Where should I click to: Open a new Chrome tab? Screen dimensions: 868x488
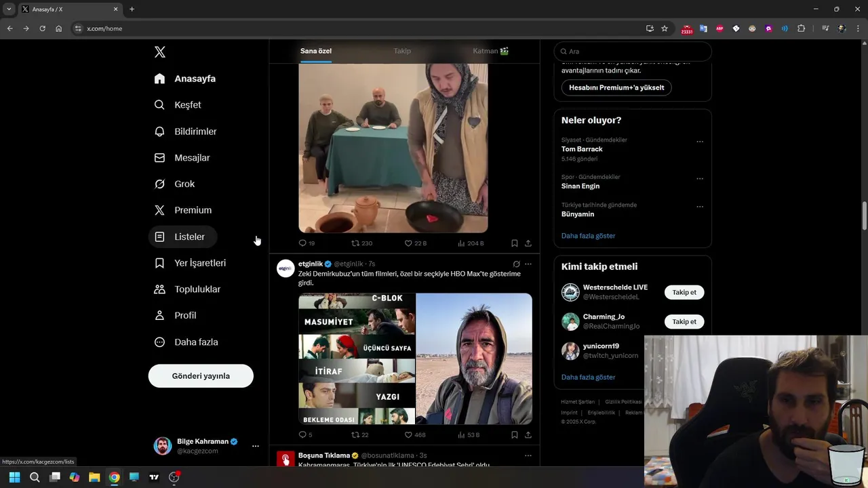(132, 9)
